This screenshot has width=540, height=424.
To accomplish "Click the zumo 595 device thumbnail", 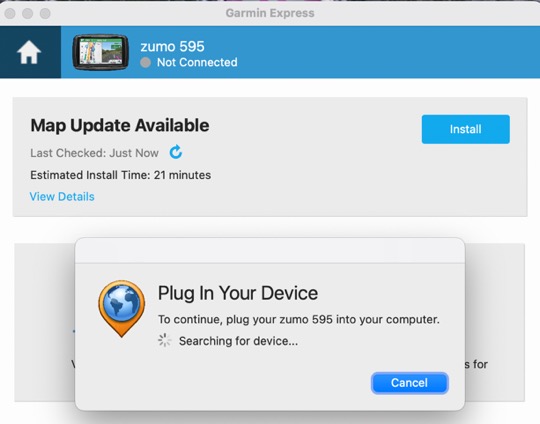I will [101, 52].
